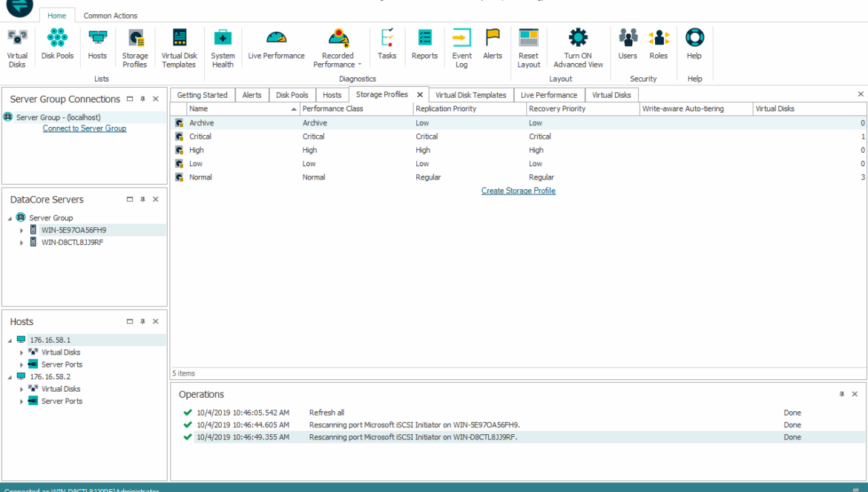Click the application logo button
The image size is (868, 492).
coord(19,6)
